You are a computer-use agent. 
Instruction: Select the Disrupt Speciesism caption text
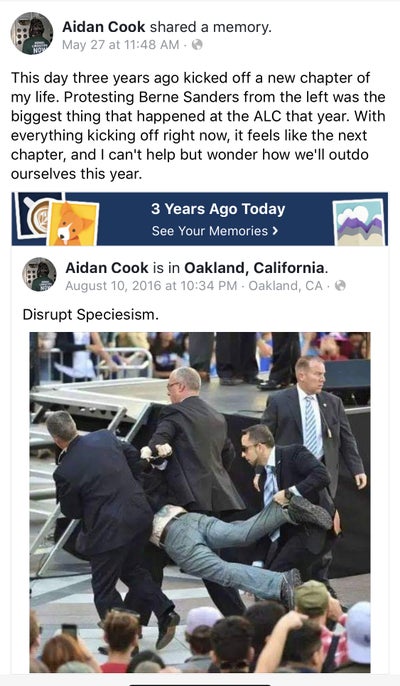click(x=91, y=314)
